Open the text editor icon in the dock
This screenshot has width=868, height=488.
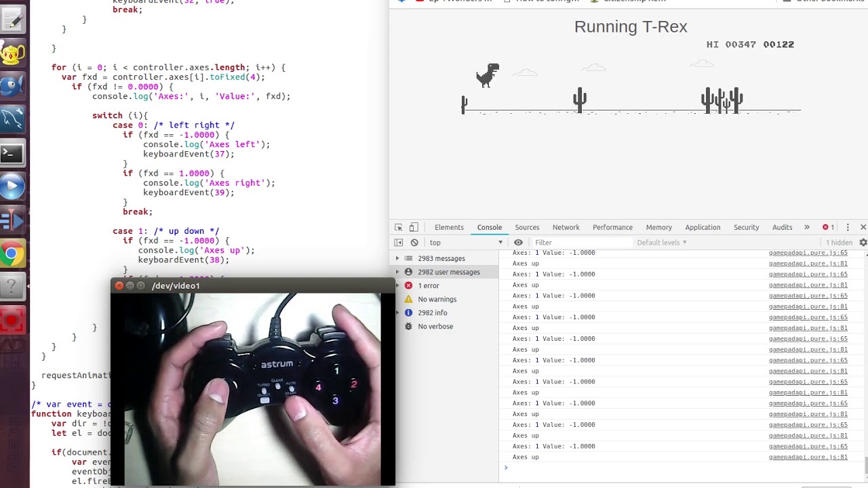pyautogui.click(x=12, y=19)
